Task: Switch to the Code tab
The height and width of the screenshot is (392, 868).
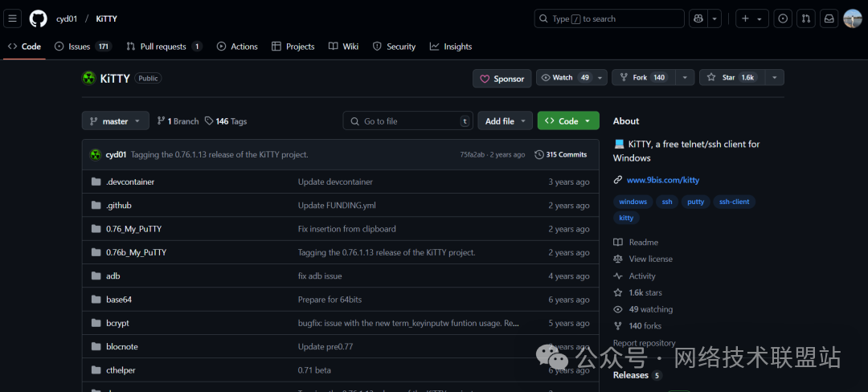Action: (25, 47)
